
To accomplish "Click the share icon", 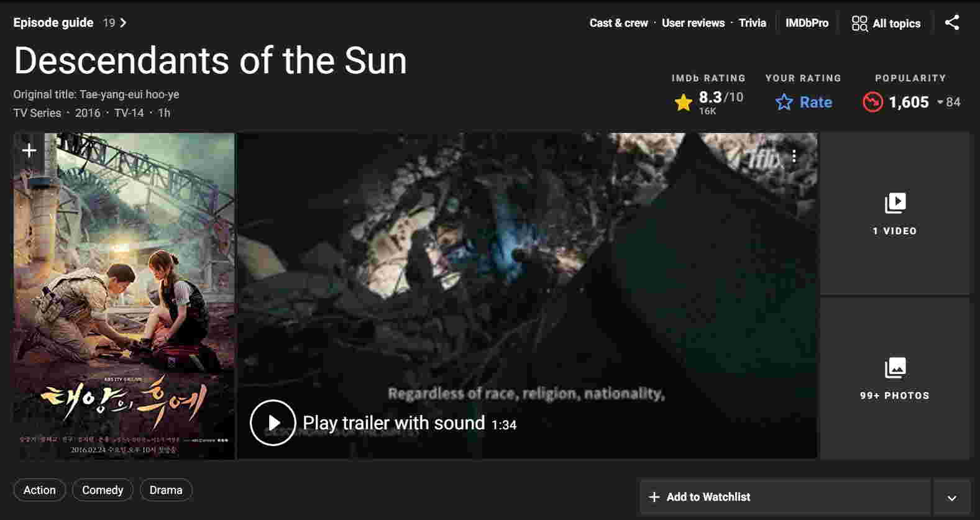I will (951, 23).
